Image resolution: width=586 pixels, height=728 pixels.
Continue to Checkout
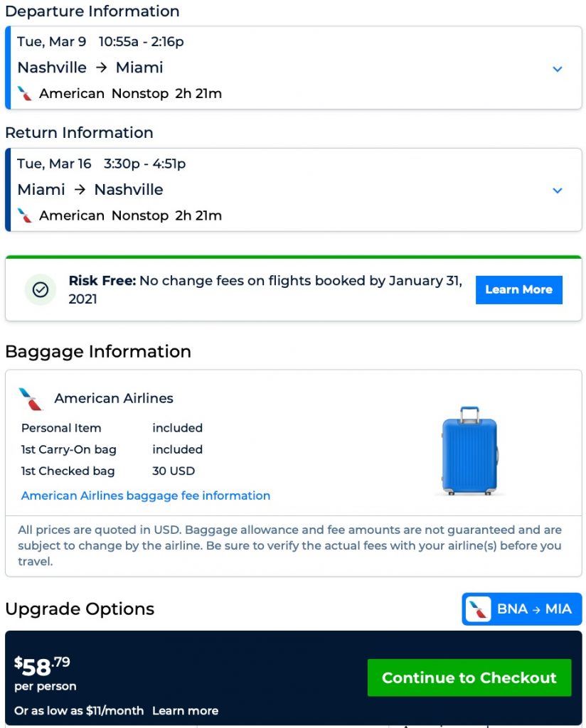point(469,678)
